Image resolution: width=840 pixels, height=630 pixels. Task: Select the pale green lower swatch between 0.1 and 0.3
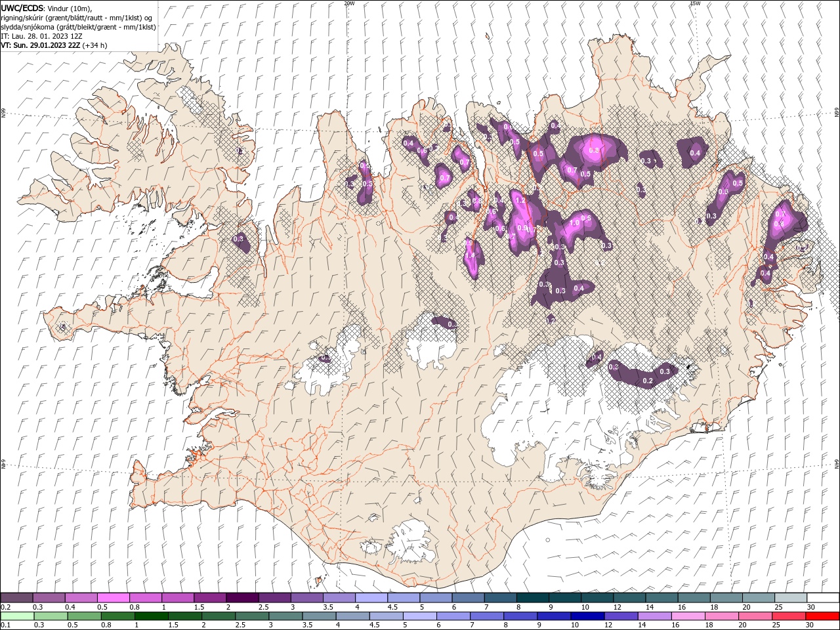click(17, 616)
